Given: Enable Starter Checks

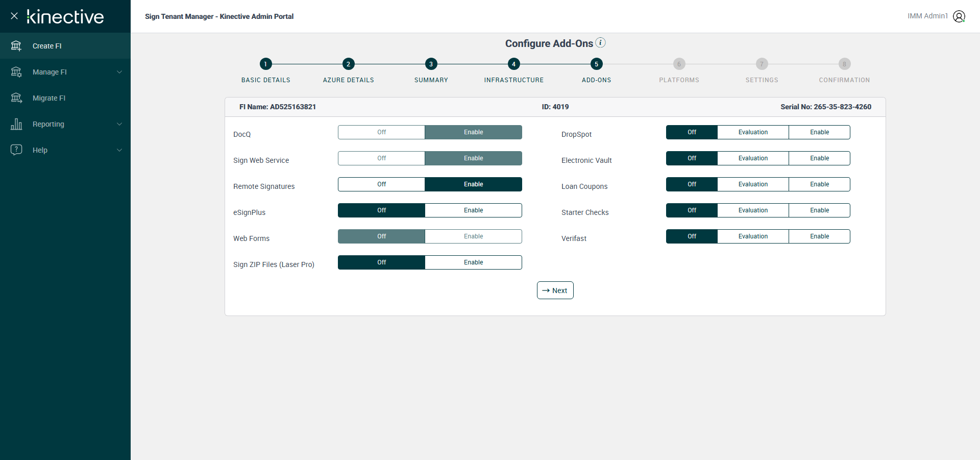Looking at the screenshot, I should click(820, 210).
